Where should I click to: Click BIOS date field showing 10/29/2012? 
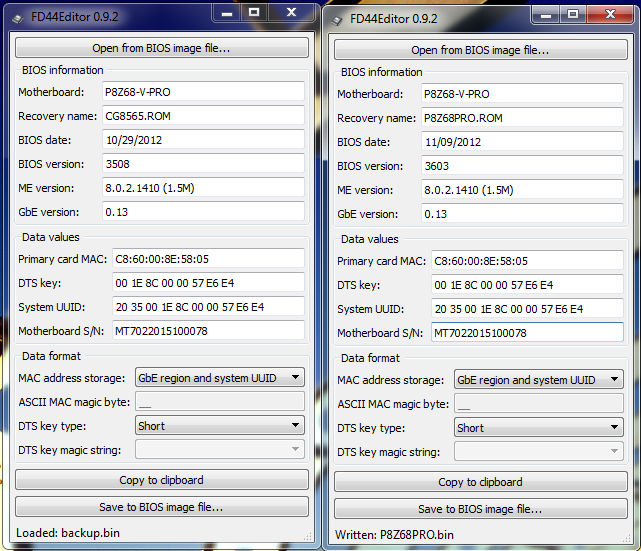coord(203,140)
